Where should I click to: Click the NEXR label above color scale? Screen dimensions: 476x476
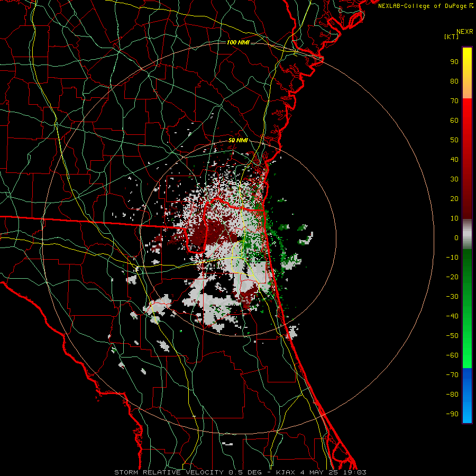point(465,32)
